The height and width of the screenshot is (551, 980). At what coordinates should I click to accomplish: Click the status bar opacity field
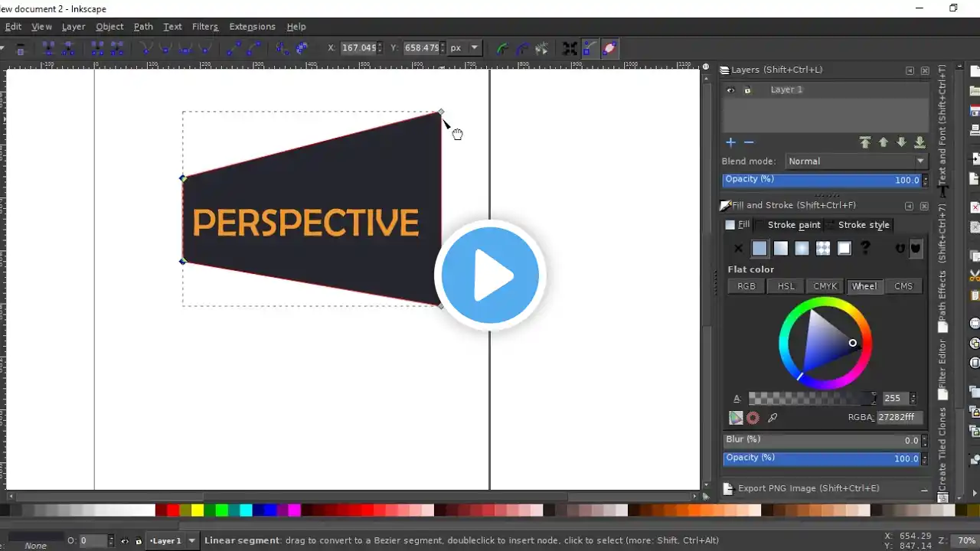pyautogui.click(x=92, y=540)
